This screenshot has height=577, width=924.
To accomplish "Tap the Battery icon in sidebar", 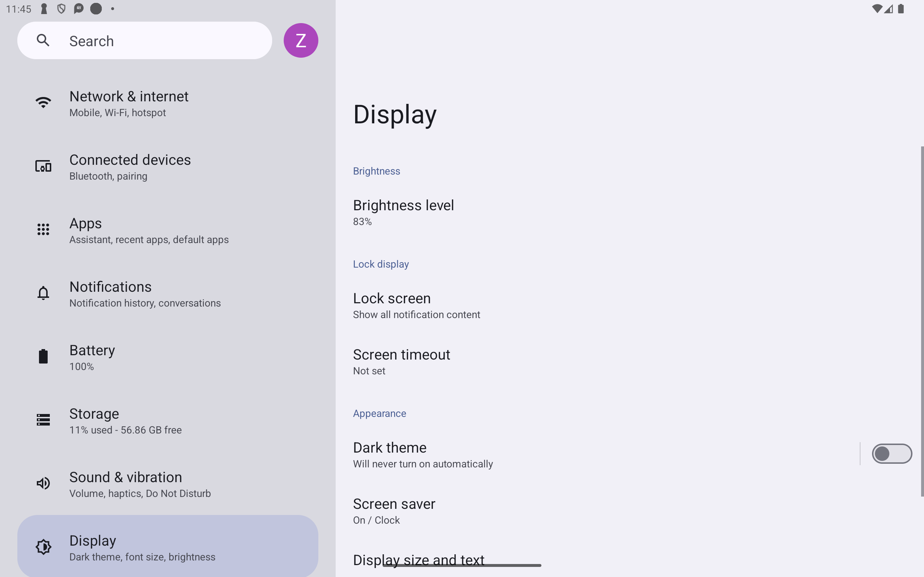I will (x=43, y=356).
